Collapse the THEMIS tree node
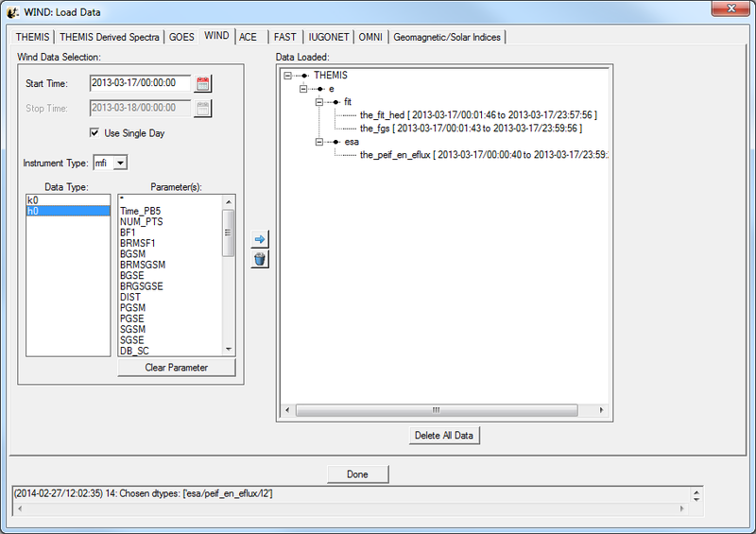Viewport: 756px width, 534px height. click(287, 75)
